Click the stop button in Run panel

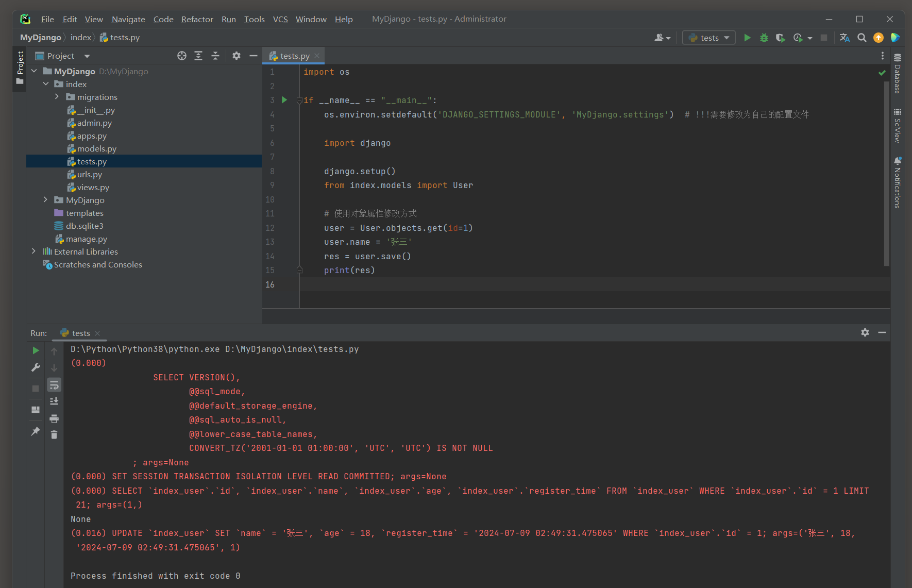tap(36, 389)
